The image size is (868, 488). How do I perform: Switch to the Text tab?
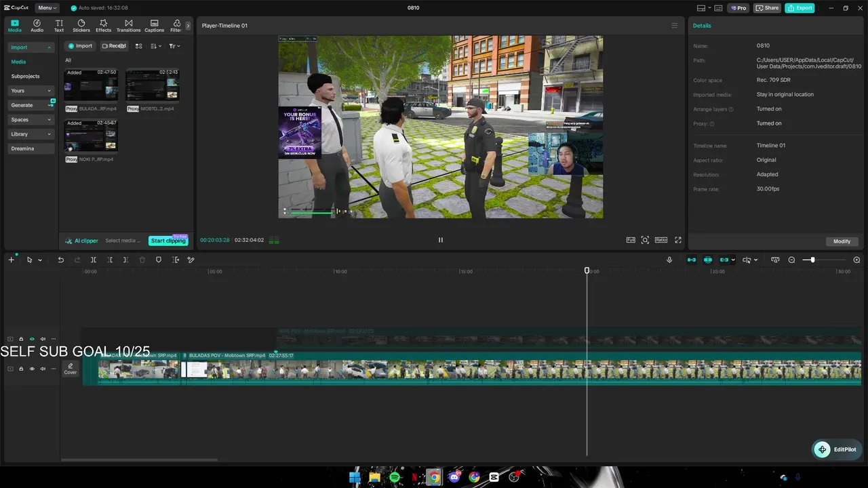[59, 26]
